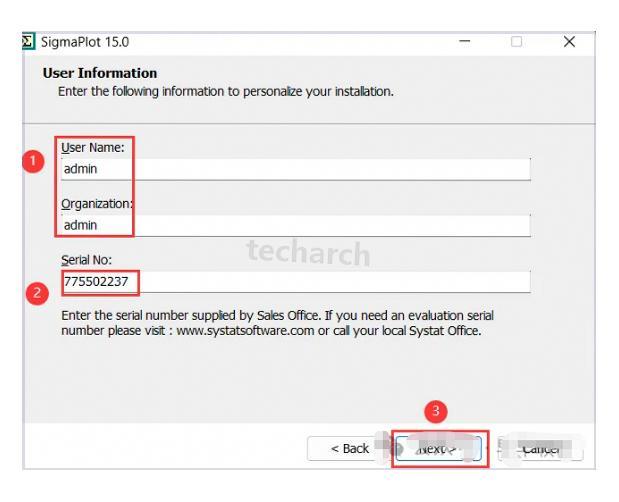Screen dimensions: 619x502
Task: Click the "Organization:" label
Action: click(97, 205)
